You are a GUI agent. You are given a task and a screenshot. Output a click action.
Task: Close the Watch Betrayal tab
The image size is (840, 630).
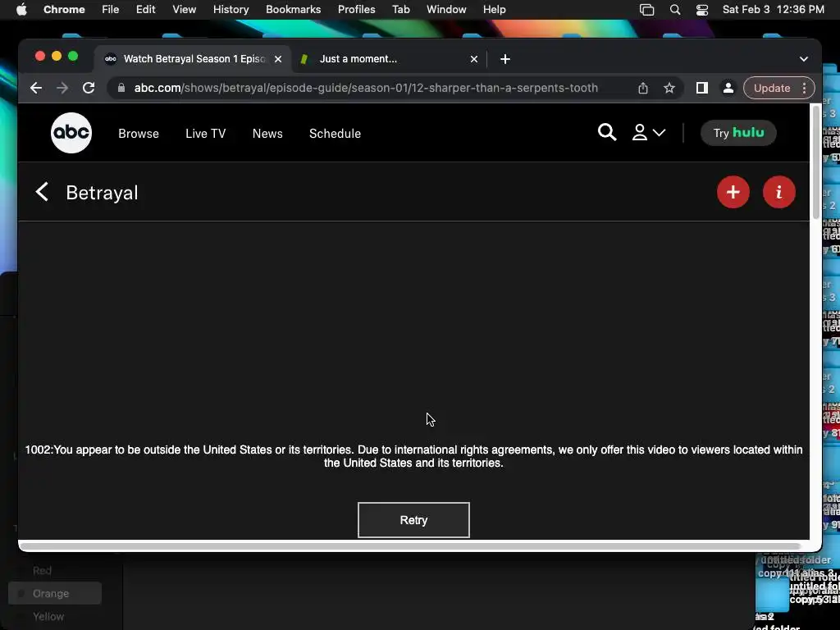pyautogui.click(x=278, y=59)
